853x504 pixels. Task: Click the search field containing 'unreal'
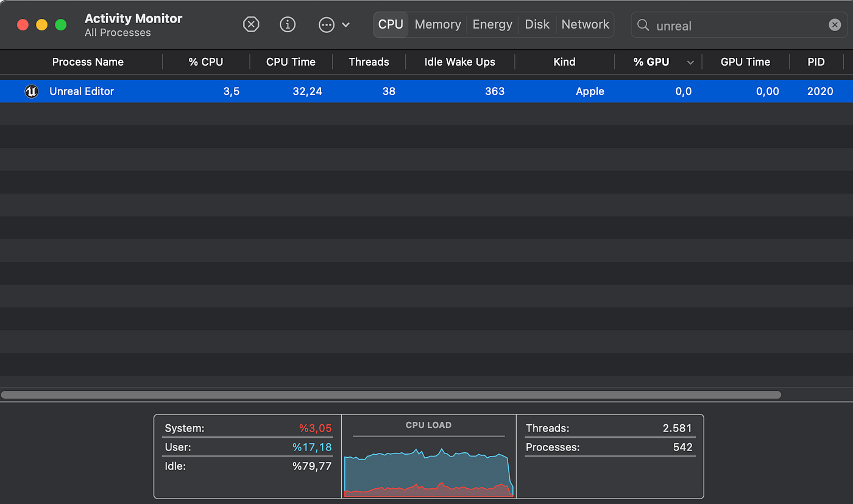pyautogui.click(x=739, y=25)
